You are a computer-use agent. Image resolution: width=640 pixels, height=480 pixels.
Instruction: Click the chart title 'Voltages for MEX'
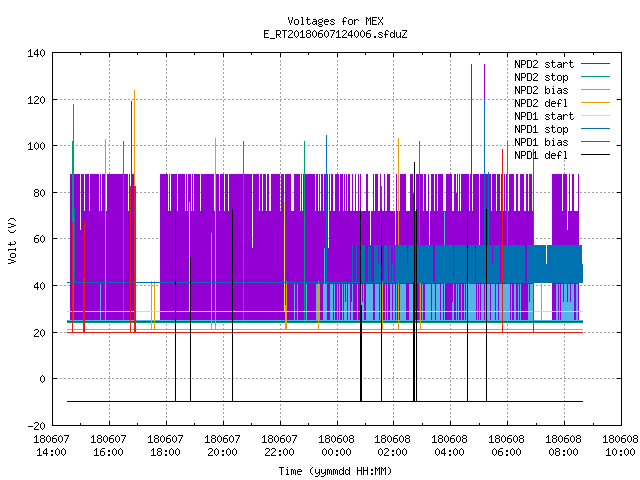pyautogui.click(x=335, y=21)
